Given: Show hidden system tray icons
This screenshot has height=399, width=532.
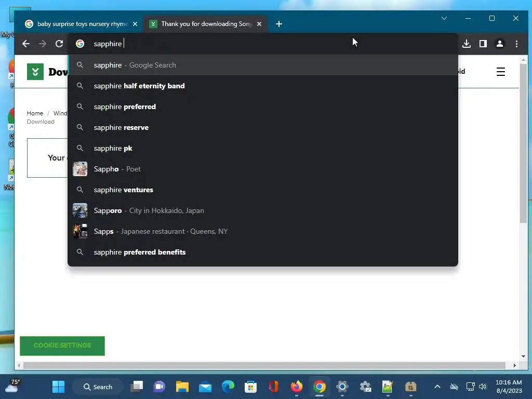Looking at the screenshot, I should 437,387.
